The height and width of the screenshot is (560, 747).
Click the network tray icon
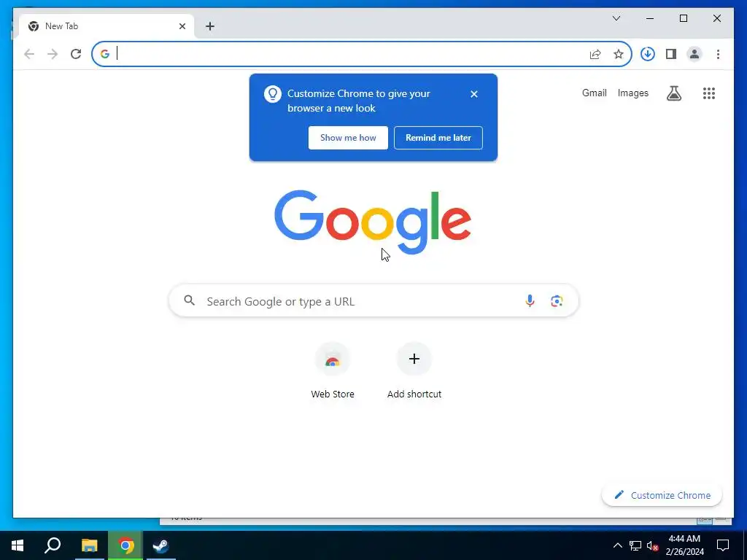(x=635, y=545)
